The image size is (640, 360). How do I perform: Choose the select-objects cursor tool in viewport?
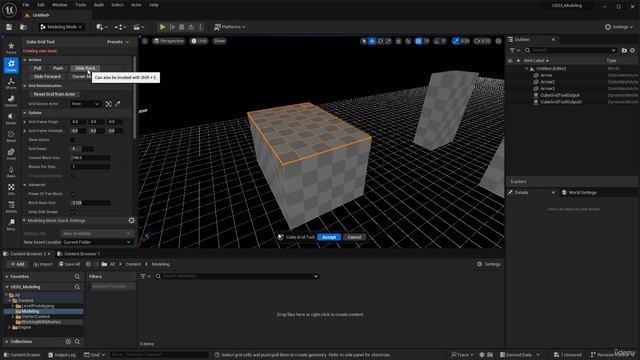tap(364, 41)
